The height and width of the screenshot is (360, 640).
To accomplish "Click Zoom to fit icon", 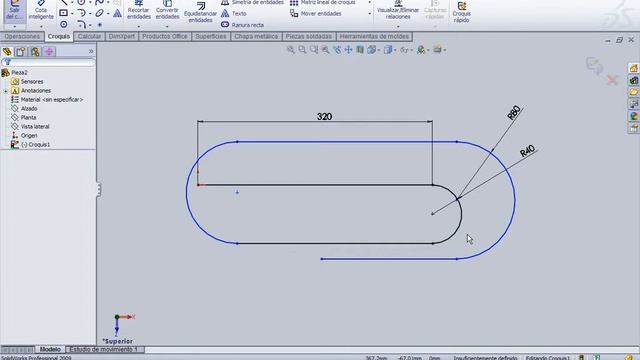I will pyautogui.click(x=291, y=50).
